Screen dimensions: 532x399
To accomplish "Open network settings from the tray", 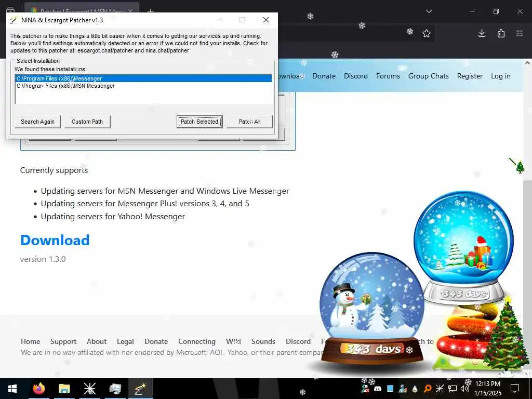I will coord(453,389).
